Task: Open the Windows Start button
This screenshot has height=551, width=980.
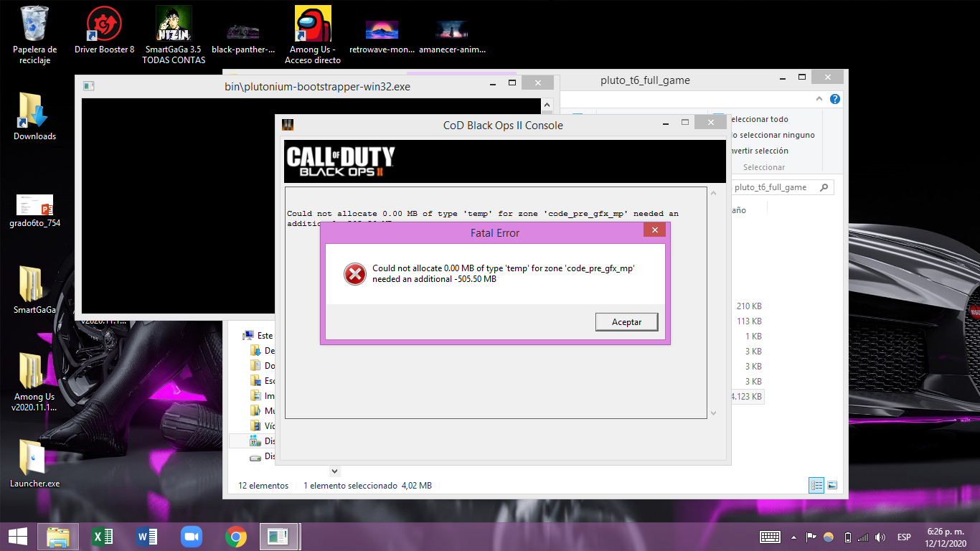Action: pyautogui.click(x=18, y=537)
